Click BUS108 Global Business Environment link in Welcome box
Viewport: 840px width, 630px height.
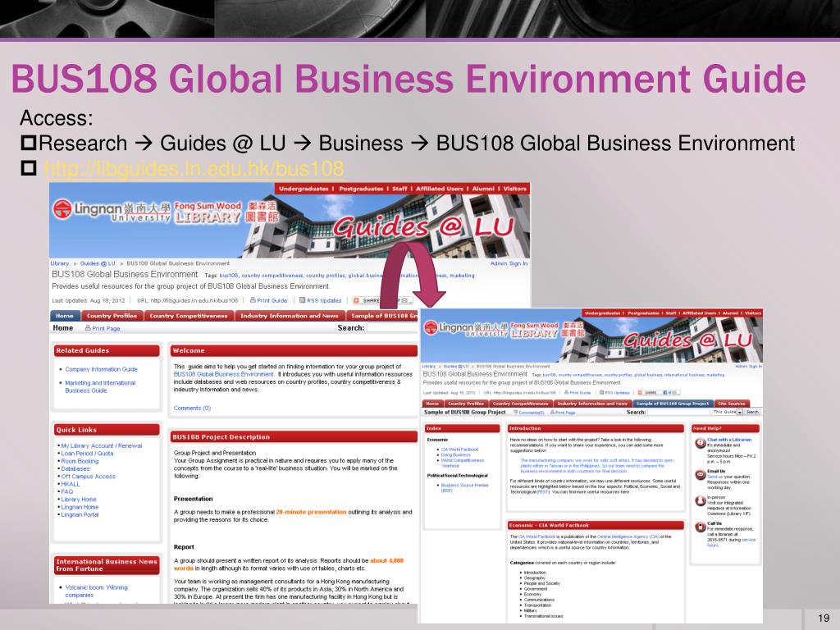(223, 374)
